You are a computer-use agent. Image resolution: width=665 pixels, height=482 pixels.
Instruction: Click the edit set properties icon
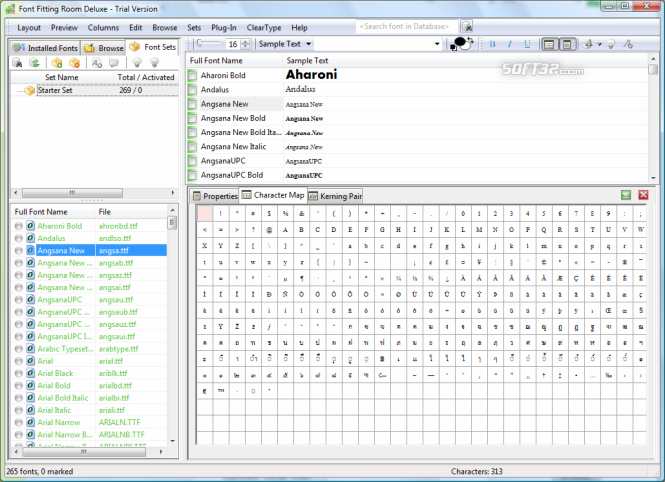[114, 63]
